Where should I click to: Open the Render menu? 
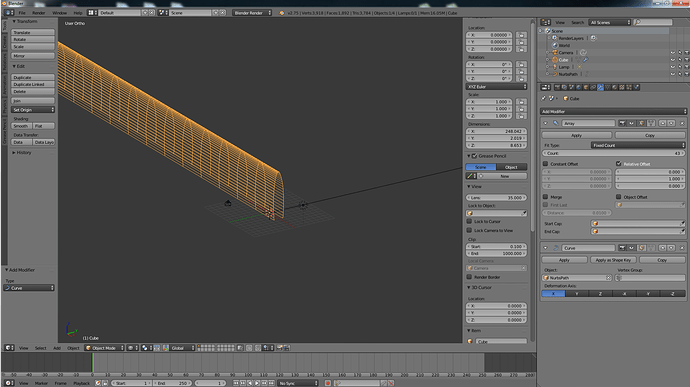(x=38, y=13)
